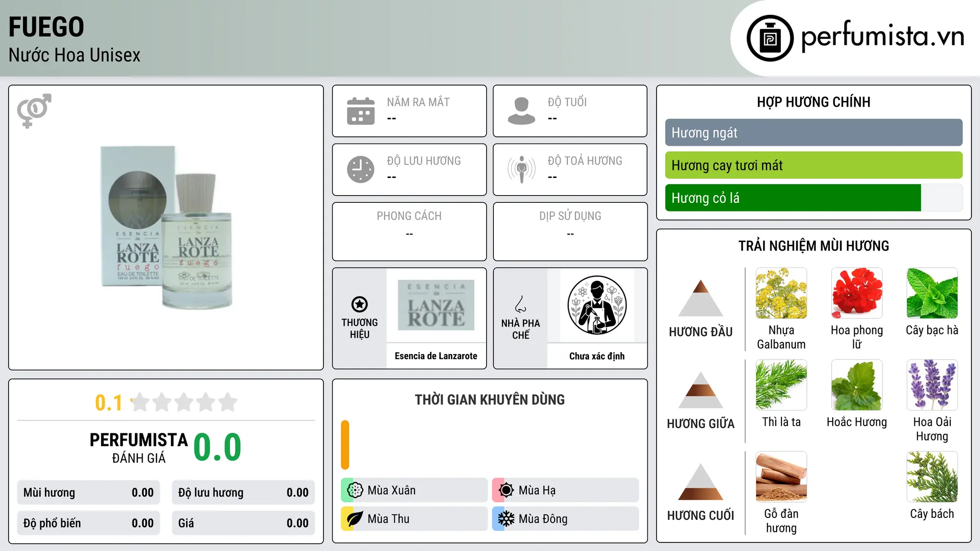Viewport: 980px width, 551px height.
Task: Click the Dịp sử dụng info card
Action: [570, 231]
